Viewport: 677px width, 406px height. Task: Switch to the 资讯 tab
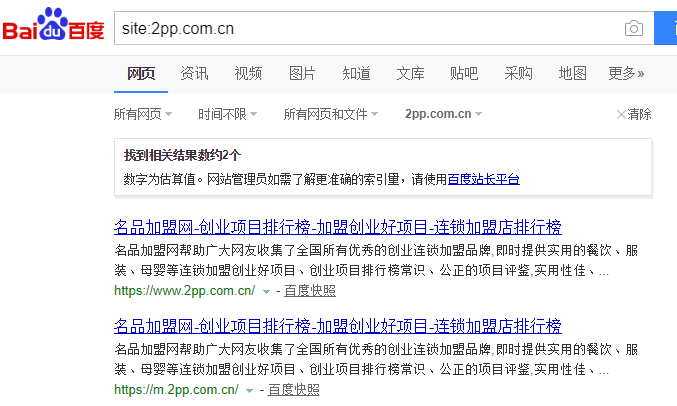[194, 73]
